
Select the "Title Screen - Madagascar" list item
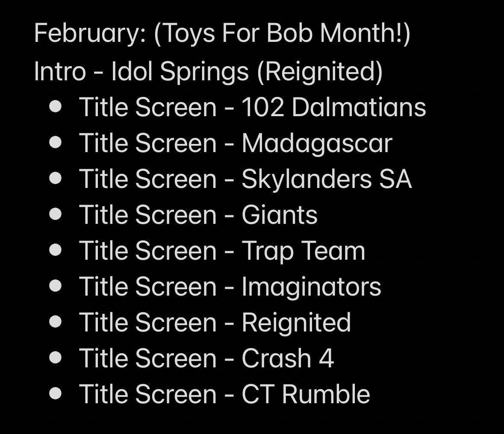[x=235, y=143]
